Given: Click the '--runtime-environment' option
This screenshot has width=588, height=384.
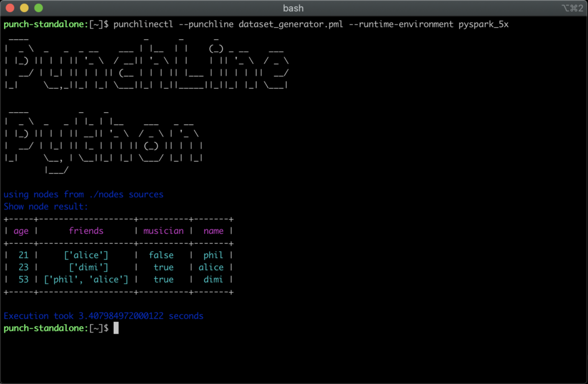Looking at the screenshot, I should click(401, 24).
